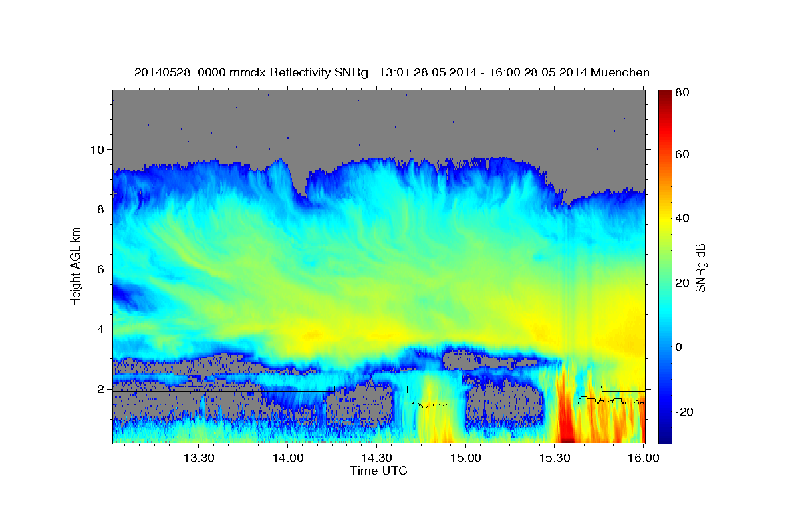
Task: Click the '80' colorbar tick label
Action: coord(681,92)
